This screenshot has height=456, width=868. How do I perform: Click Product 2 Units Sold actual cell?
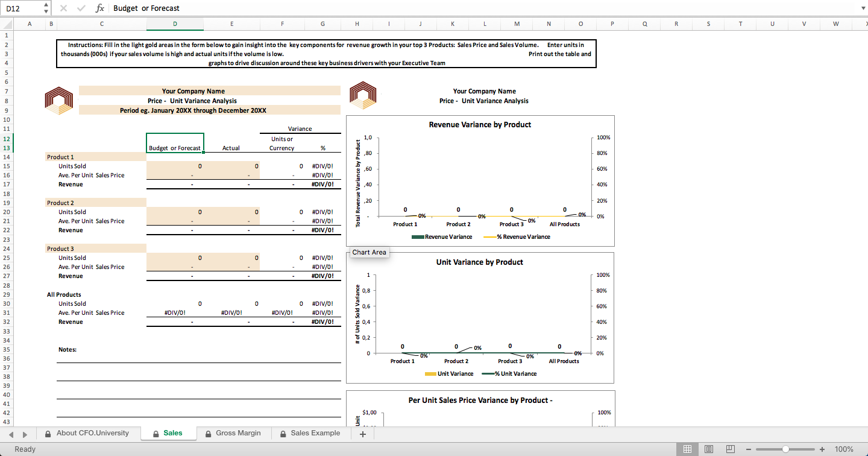tap(231, 212)
